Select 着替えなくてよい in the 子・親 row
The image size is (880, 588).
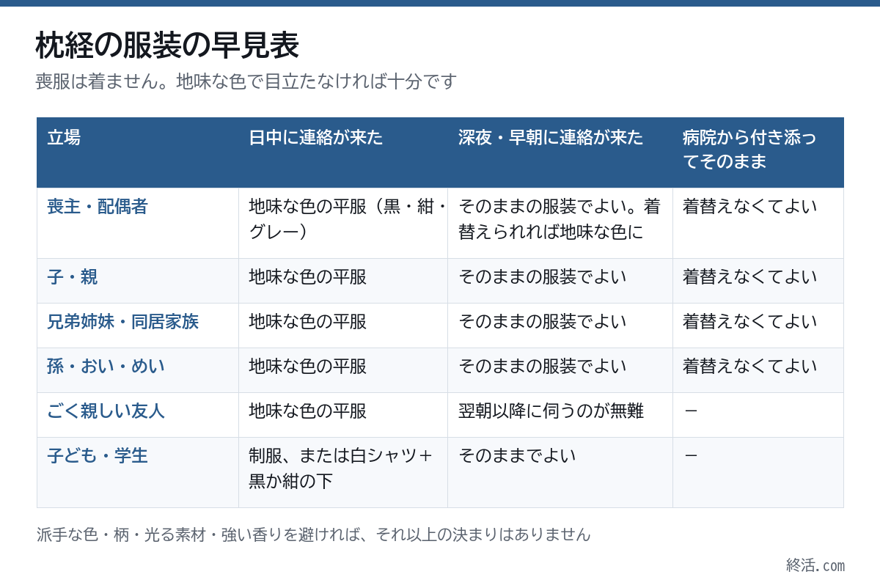[x=758, y=281]
